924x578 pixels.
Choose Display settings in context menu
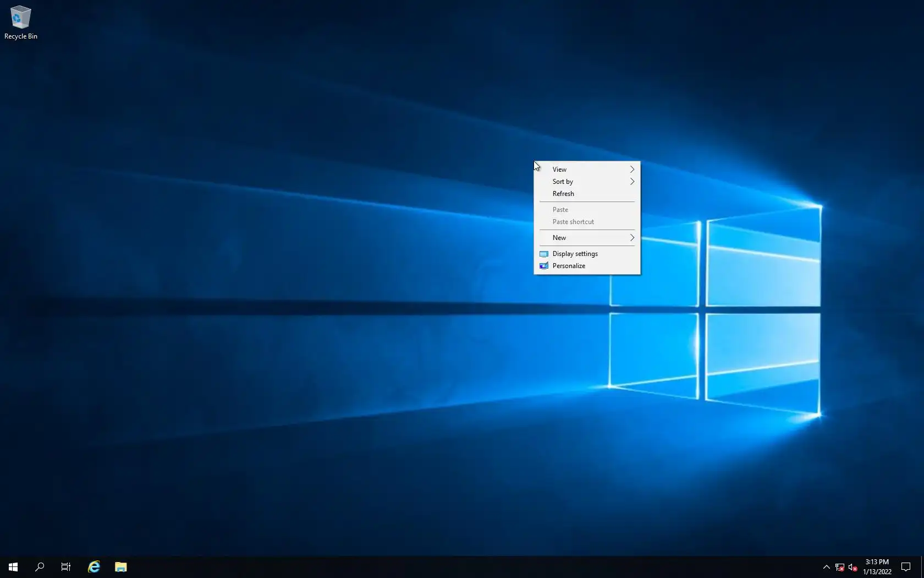pos(587,254)
